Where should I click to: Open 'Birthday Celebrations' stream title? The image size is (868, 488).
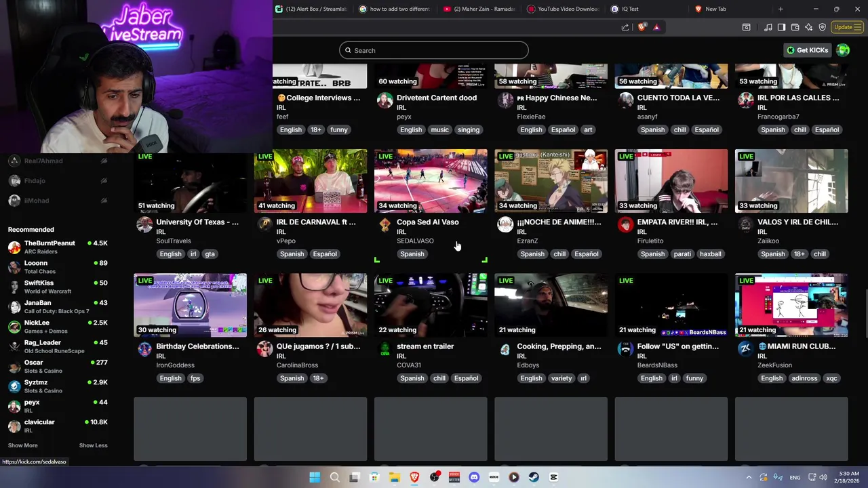[x=197, y=346]
